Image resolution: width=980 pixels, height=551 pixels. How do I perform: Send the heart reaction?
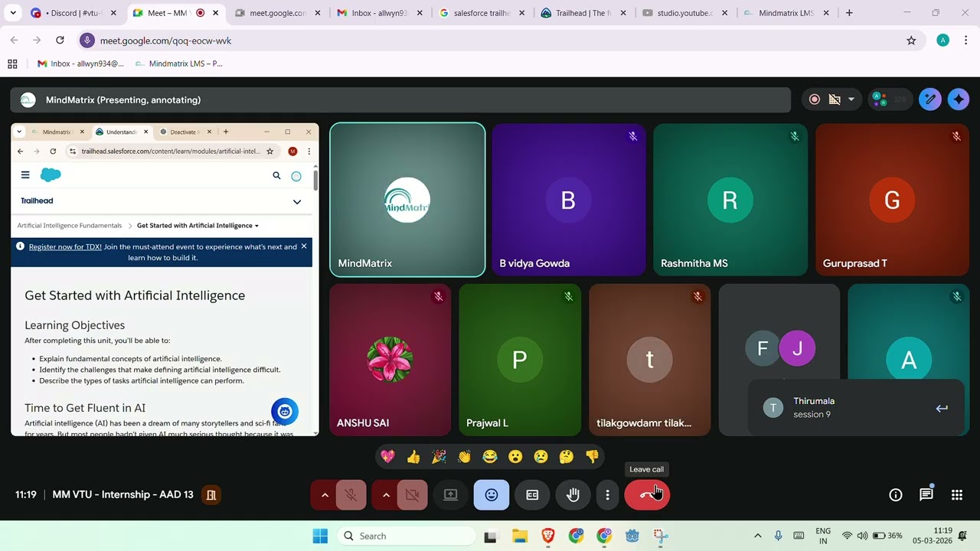388,457
